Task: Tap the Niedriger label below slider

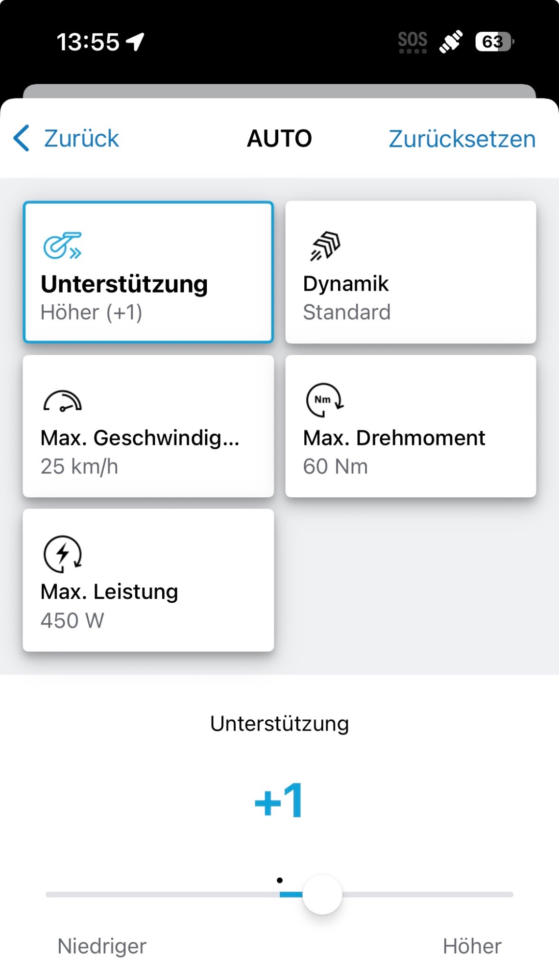Action: 102,946
